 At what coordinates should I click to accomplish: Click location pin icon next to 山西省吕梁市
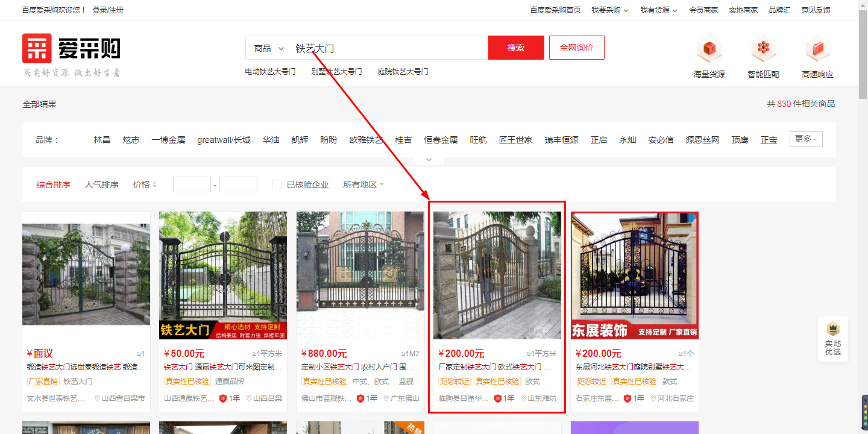pyautogui.click(x=98, y=398)
